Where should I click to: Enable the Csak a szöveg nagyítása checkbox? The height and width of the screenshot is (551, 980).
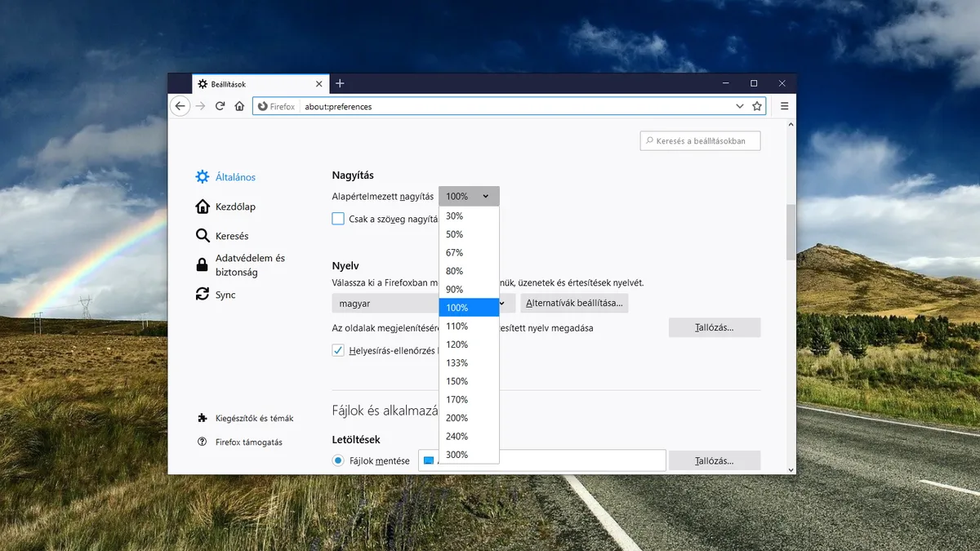pos(337,218)
